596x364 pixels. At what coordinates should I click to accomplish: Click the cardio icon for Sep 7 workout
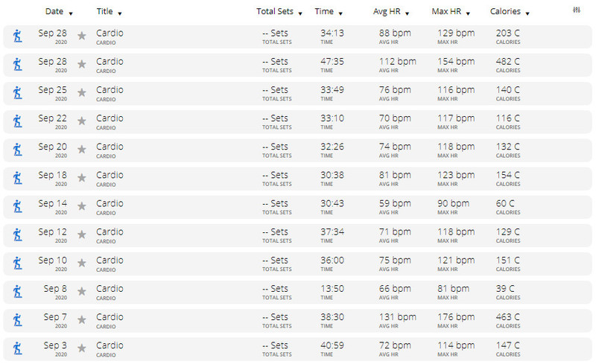coord(17,320)
